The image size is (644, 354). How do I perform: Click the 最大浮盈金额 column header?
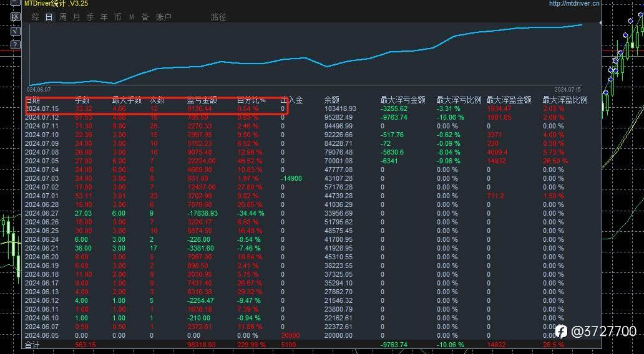pos(509,100)
